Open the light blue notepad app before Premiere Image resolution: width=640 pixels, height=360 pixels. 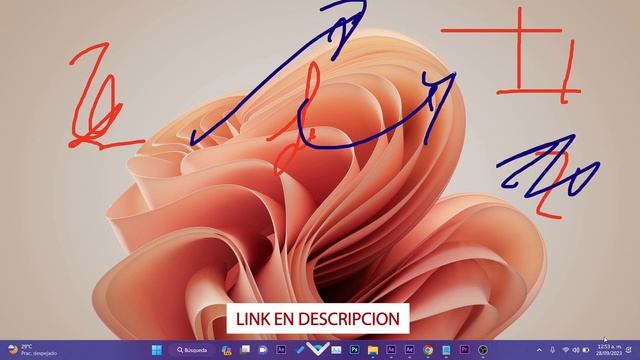point(446,350)
